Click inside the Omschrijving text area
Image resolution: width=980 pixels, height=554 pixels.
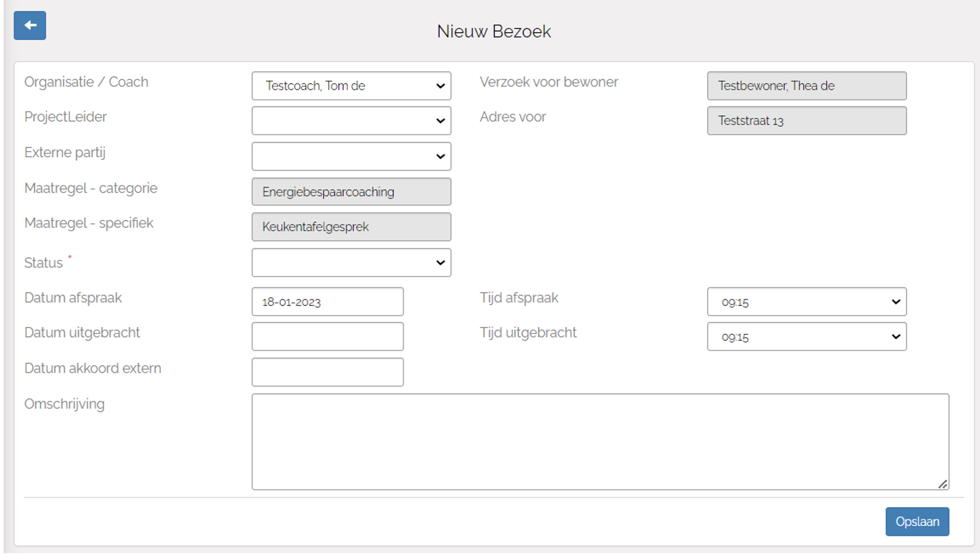[x=600, y=441]
